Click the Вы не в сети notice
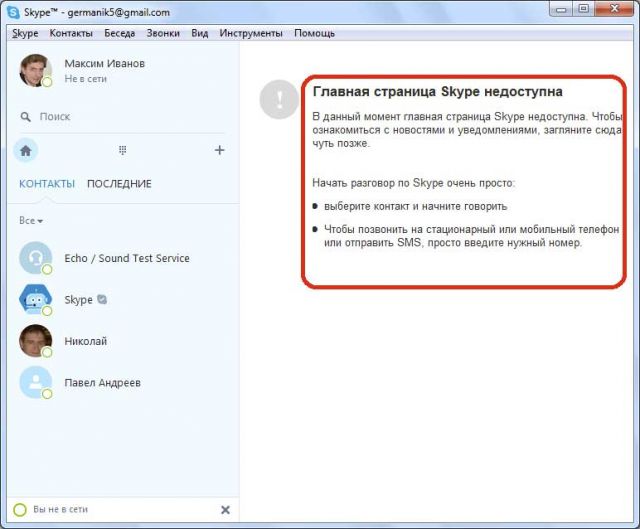The image size is (640, 529). [x=60, y=509]
